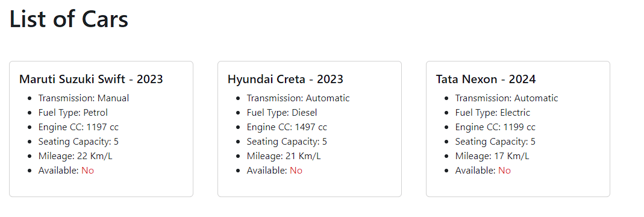Click Engine CC: 1497 cc line

pyautogui.click(x=287, y=127)
